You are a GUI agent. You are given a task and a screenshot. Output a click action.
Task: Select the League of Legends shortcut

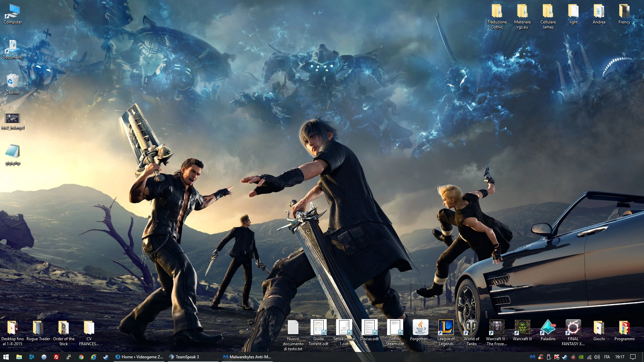(x=446, y=333)
